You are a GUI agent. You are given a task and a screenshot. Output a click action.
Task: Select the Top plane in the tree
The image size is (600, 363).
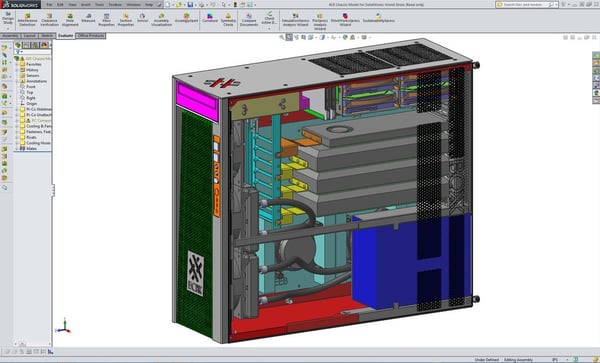[30, 92]
